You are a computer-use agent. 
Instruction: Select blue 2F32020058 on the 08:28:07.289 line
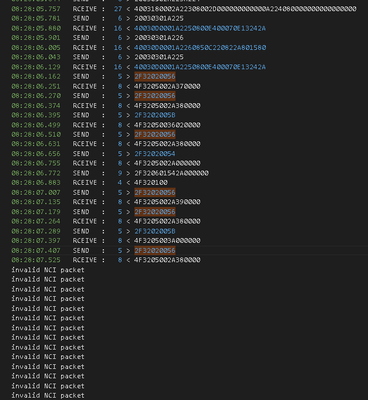(155, 231)
